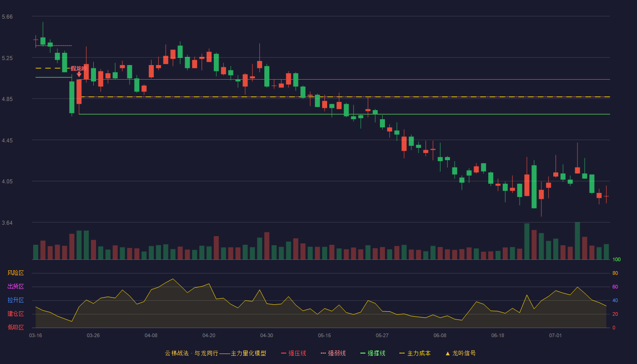Click the red down arrow under 假龙吟

79,74
